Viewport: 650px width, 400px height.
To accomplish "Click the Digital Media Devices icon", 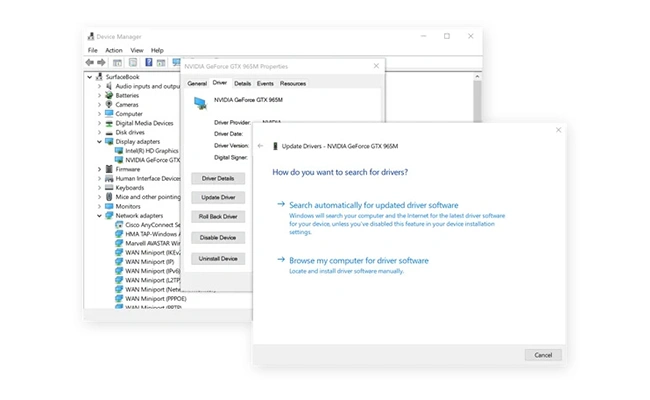I will tap(109, 123).
